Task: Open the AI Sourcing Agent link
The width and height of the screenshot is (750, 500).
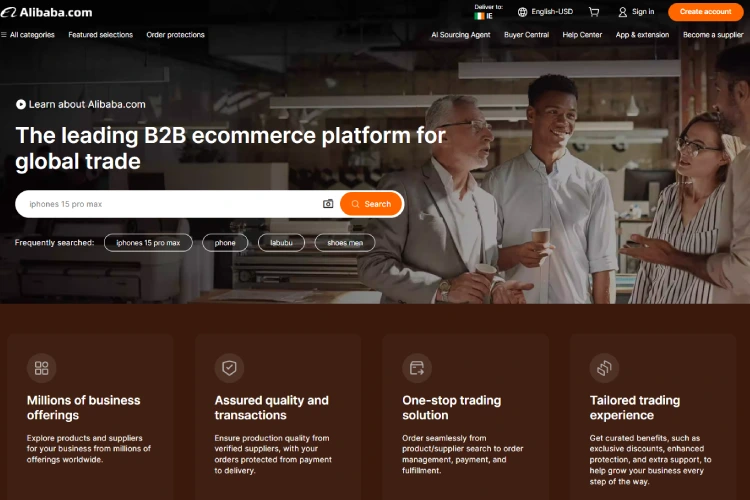Action: [x=460, y=35]
